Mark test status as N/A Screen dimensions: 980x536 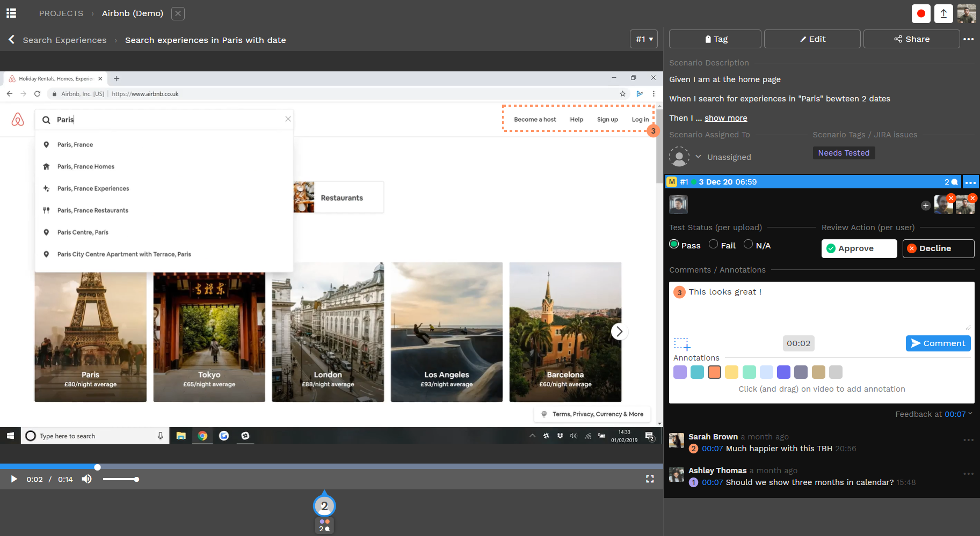point(748,244)
